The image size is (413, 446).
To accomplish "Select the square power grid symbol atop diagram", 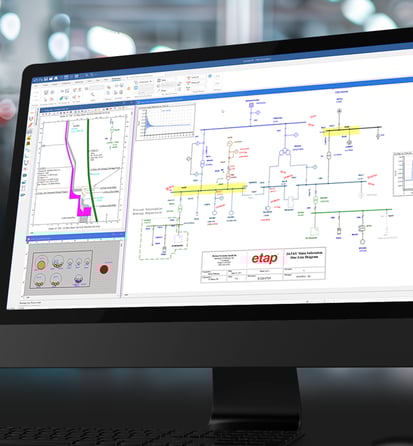I will point(251,105).
